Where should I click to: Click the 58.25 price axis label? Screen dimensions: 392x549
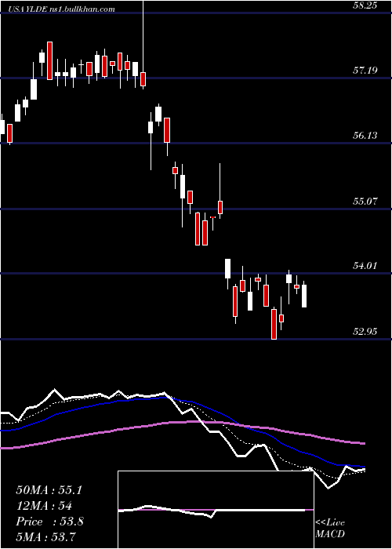click(x=365, y=5)
